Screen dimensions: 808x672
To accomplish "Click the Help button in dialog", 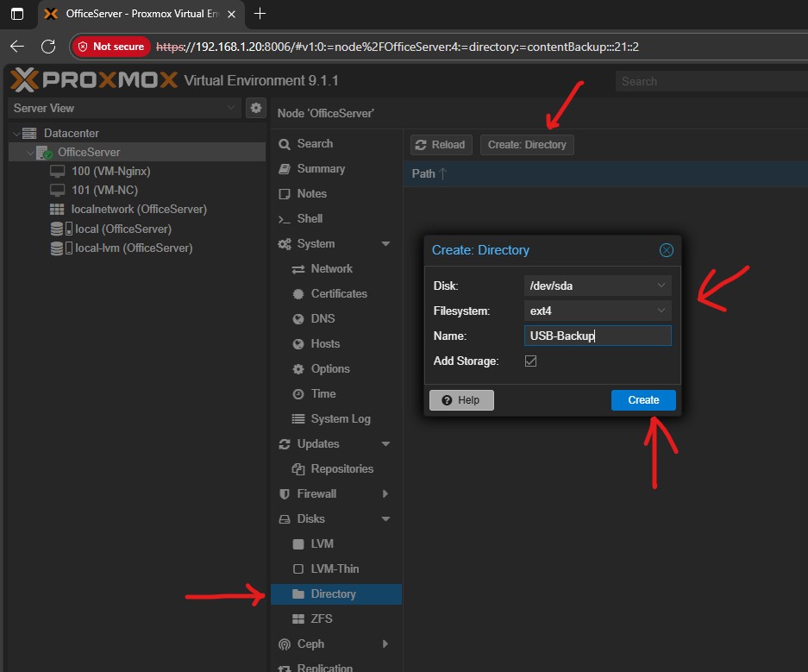I will (x=461, y=400).
